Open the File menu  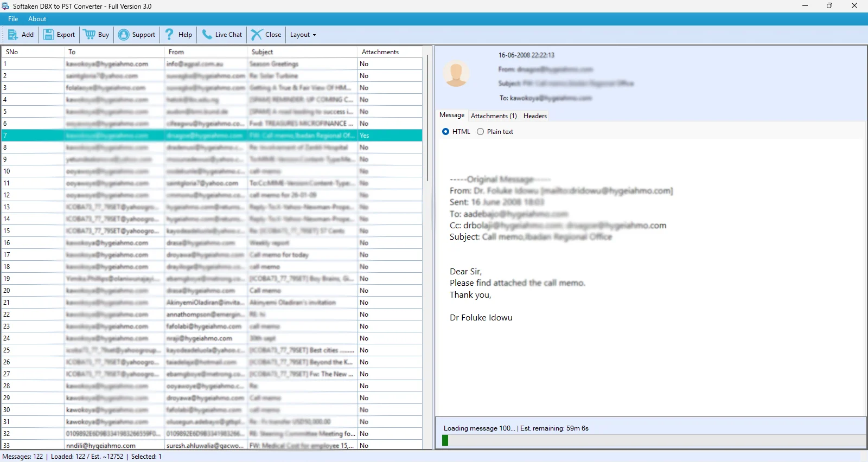click(13, 19)
